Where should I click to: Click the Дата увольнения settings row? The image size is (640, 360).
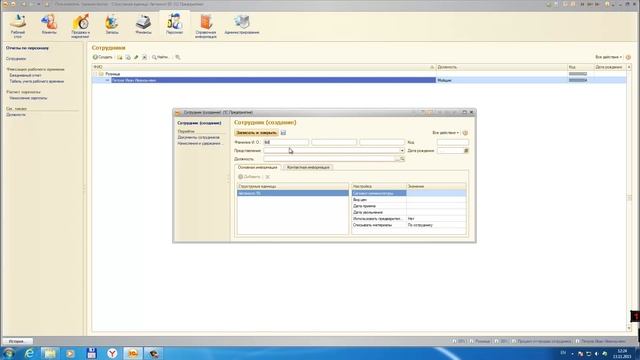(x=409, y=212)
